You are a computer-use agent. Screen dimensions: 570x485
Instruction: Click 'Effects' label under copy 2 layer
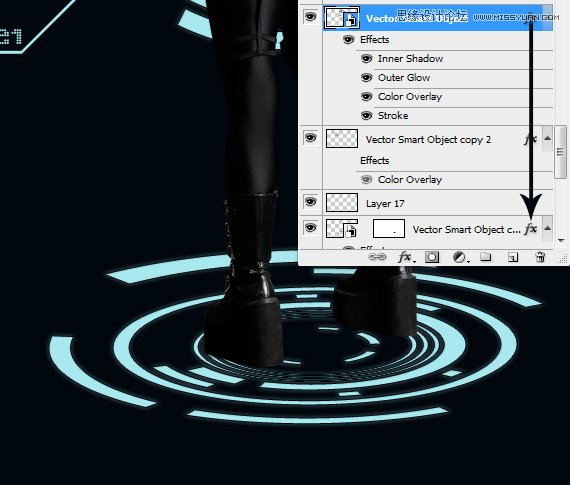coord(374,160)
